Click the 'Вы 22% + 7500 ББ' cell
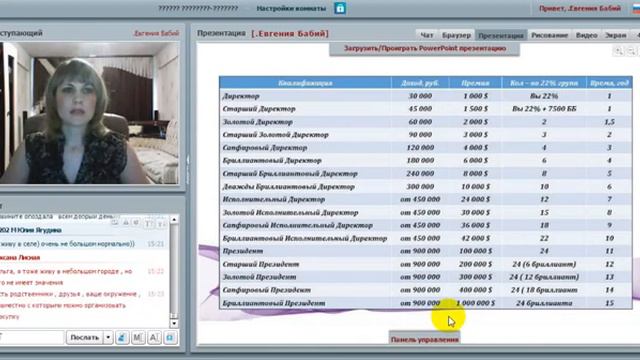This screenshot has height=360, width=640. [544, 109]
